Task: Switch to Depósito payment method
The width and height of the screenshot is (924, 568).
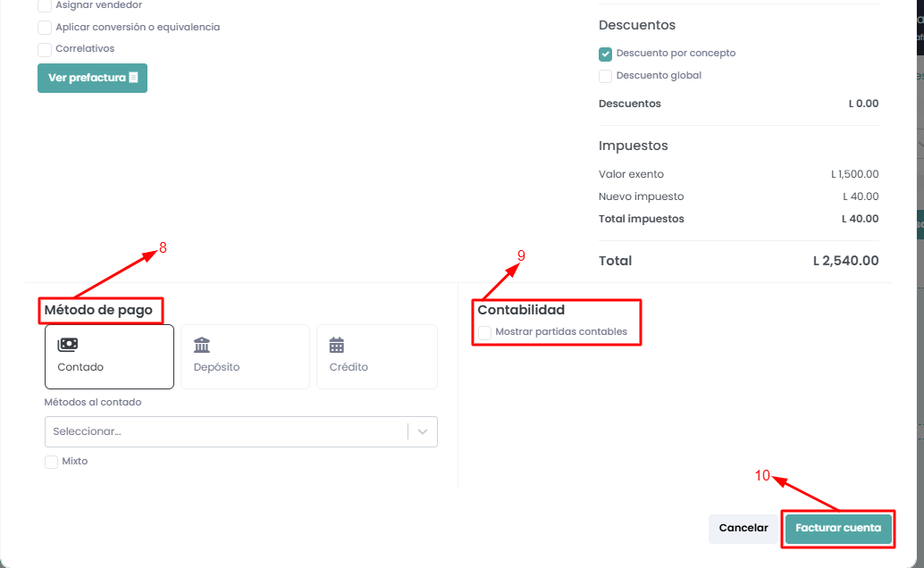Action: coord(245,356)
